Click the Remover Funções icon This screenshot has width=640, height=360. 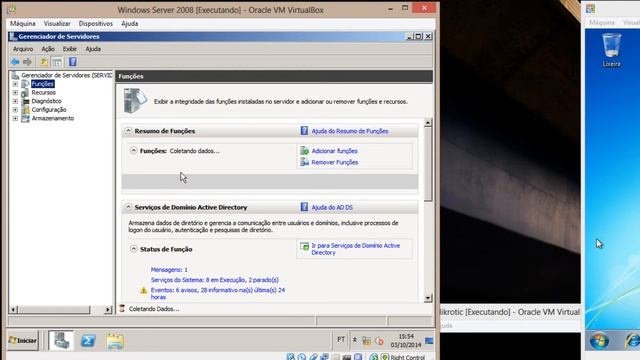pos(304,162)
